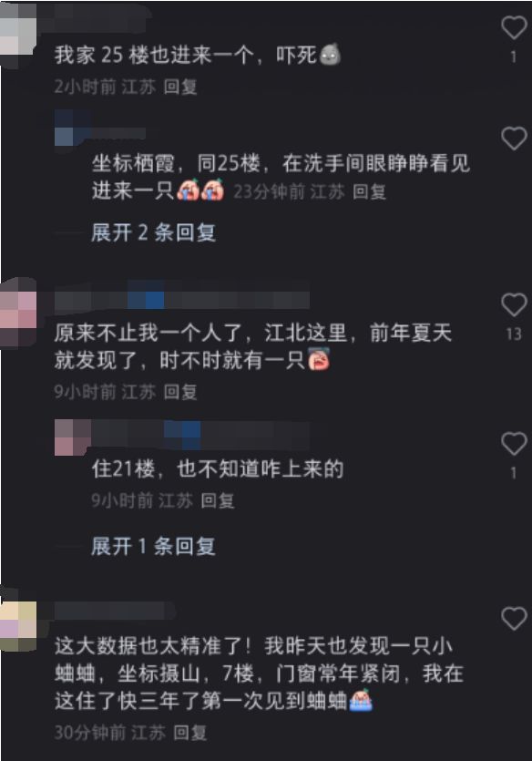Like the 江北这里 comment with 13 likes

(514, 304)
